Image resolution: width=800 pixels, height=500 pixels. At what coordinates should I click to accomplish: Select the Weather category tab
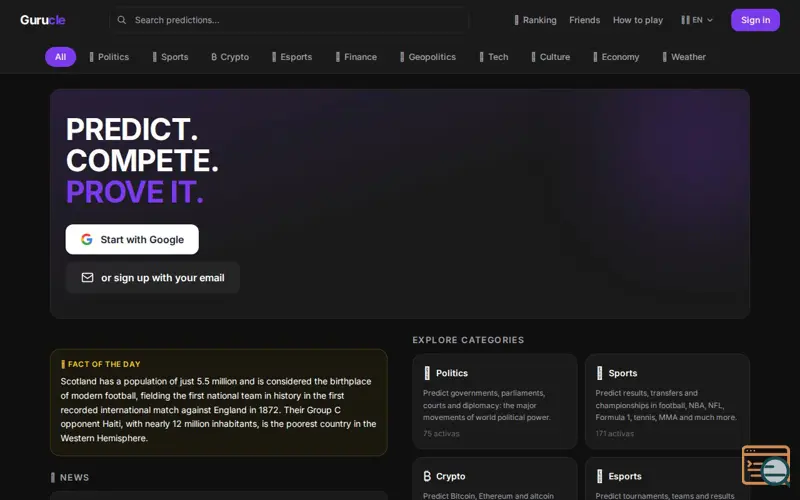(684, 57)
